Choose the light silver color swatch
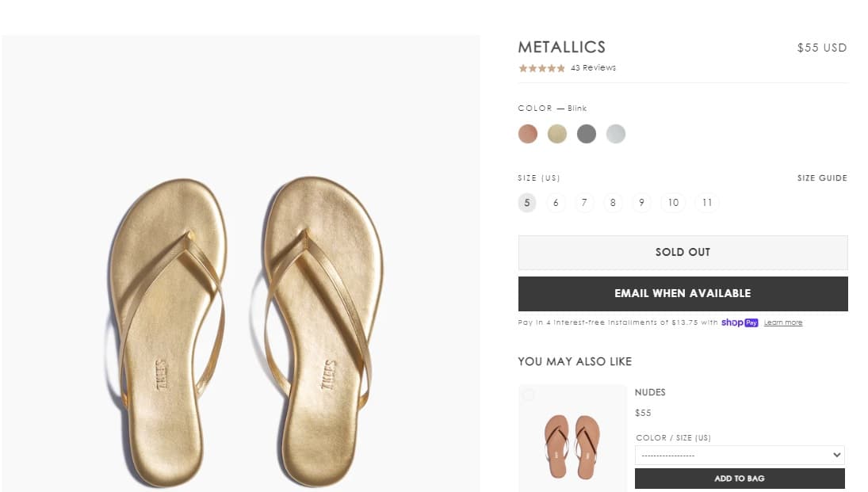 pyautogui.click(x=616, y=134)
